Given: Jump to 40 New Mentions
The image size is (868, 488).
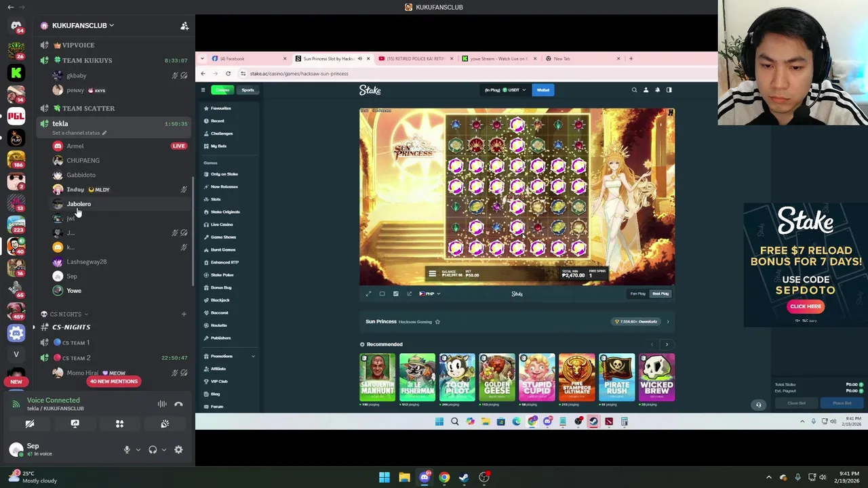Looking at the screenshot, I should (x=113, y=381).
